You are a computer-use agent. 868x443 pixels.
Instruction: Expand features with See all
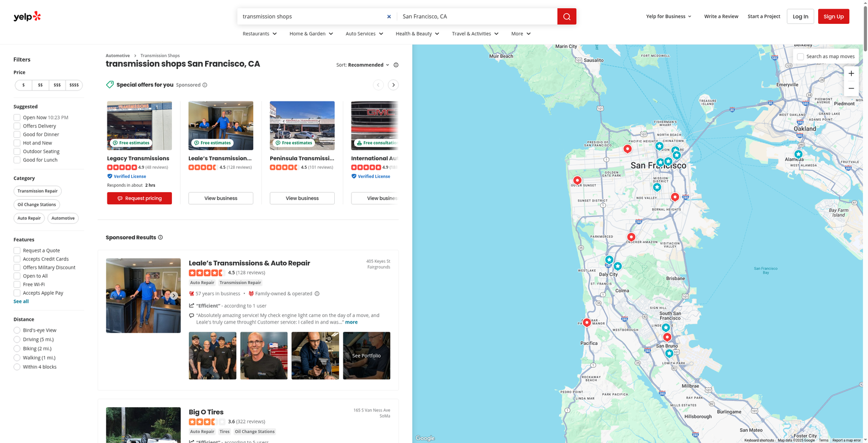point(21,301)
